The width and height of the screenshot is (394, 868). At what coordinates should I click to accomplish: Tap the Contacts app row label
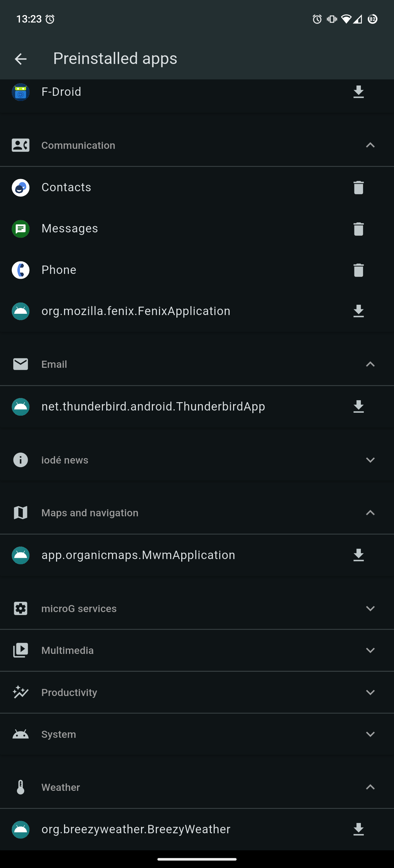pos(66,187)
